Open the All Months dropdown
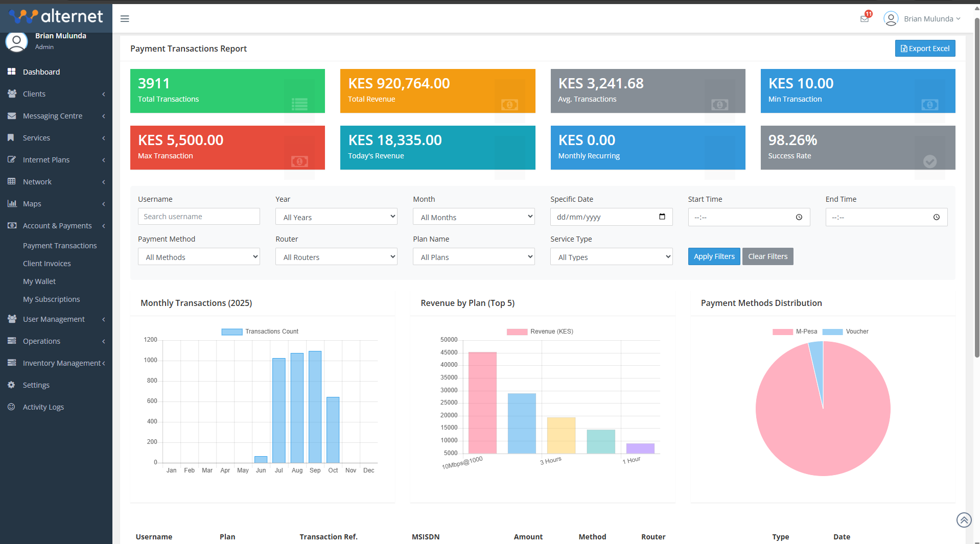980x544 pixels. [473, 217]
